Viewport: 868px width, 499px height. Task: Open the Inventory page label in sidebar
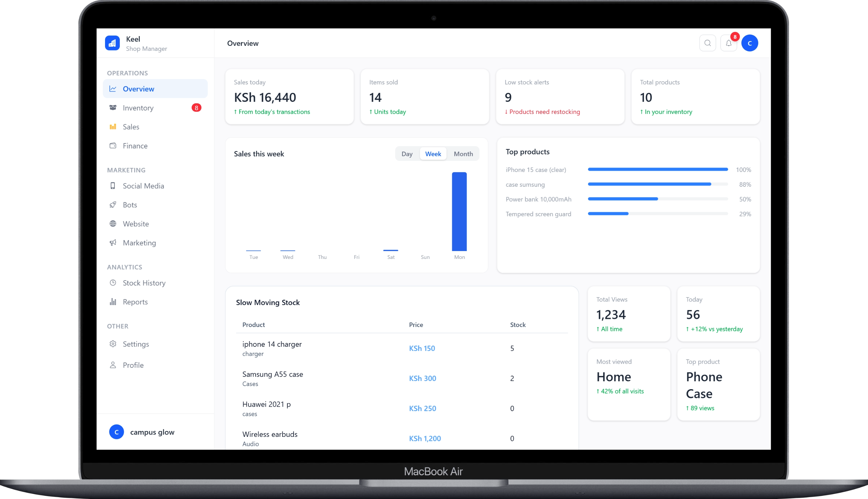point(138,108)
